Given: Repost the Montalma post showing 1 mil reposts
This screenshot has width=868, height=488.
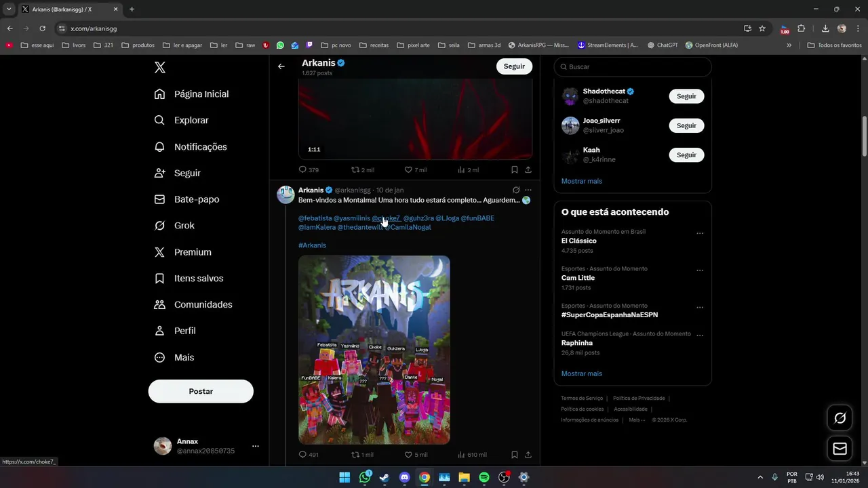Looking at the screenshot, I should (362, 455).
